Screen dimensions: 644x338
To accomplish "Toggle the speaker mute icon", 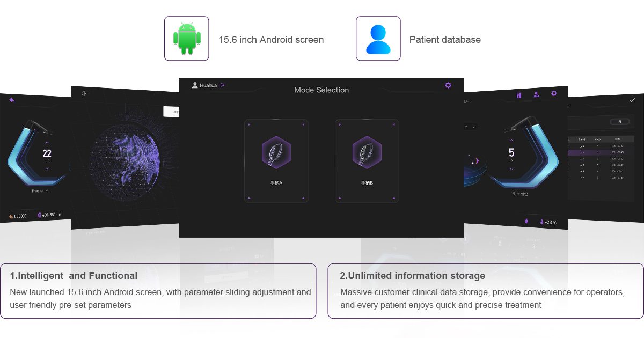I will pyautogui.click(x=84, y=93).
